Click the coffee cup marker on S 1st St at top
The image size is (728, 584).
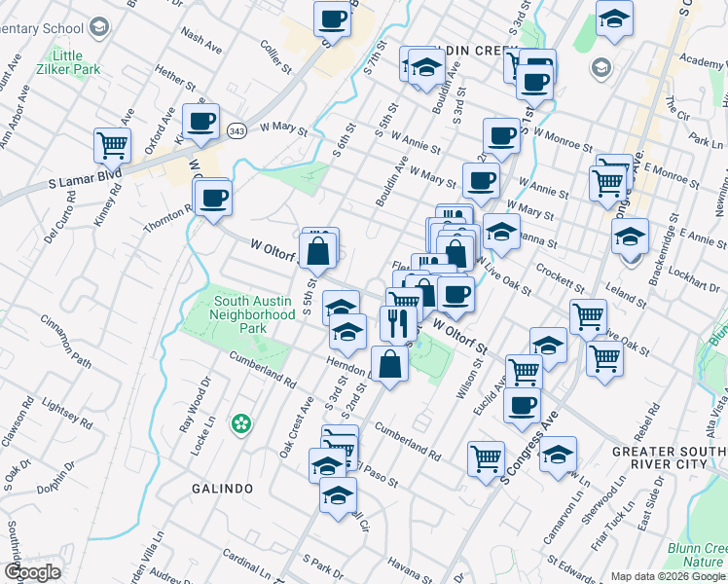pos(535,85)
